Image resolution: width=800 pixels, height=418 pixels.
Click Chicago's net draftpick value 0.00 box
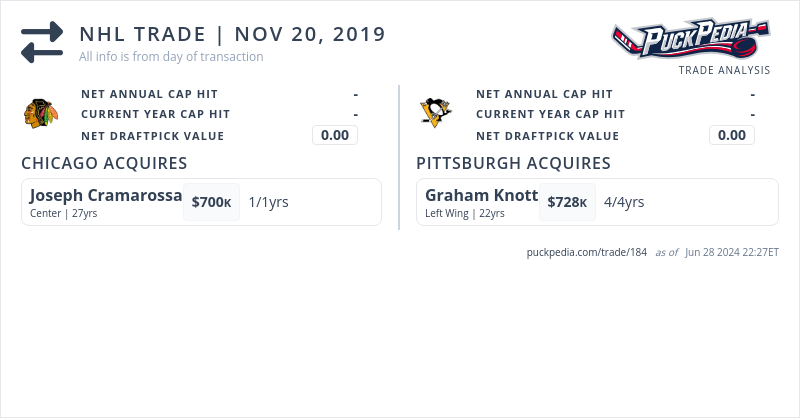coord(335,135)
